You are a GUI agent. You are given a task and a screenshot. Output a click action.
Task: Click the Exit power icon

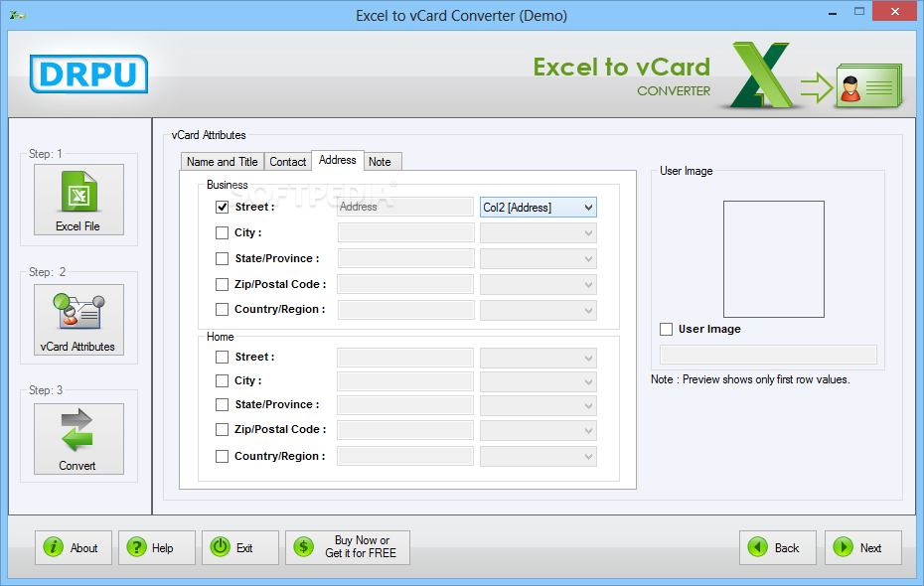coord(221,547)
